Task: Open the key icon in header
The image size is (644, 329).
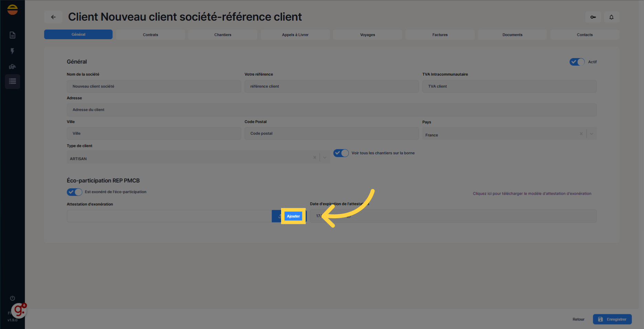Action: coord(593,17)
